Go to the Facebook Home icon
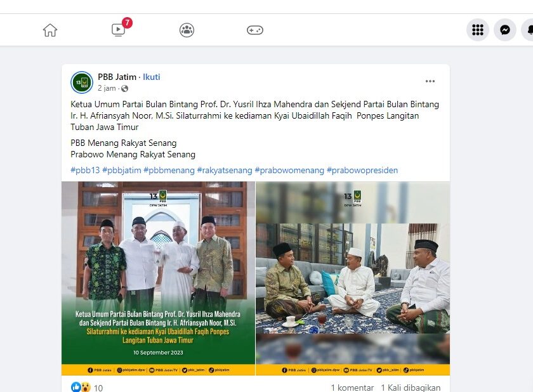This screenshot has width=533, height=392. tap(50, 30)
